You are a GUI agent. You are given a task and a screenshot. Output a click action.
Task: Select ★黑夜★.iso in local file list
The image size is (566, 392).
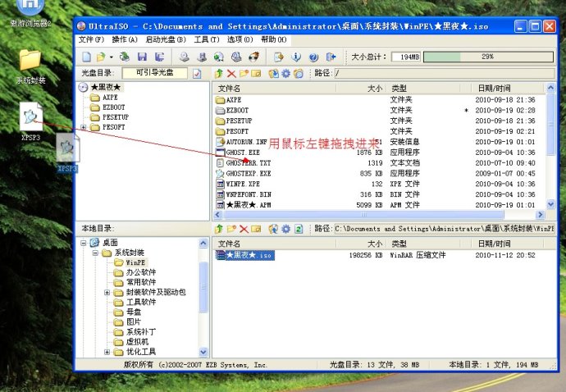(x=244, y=255)
